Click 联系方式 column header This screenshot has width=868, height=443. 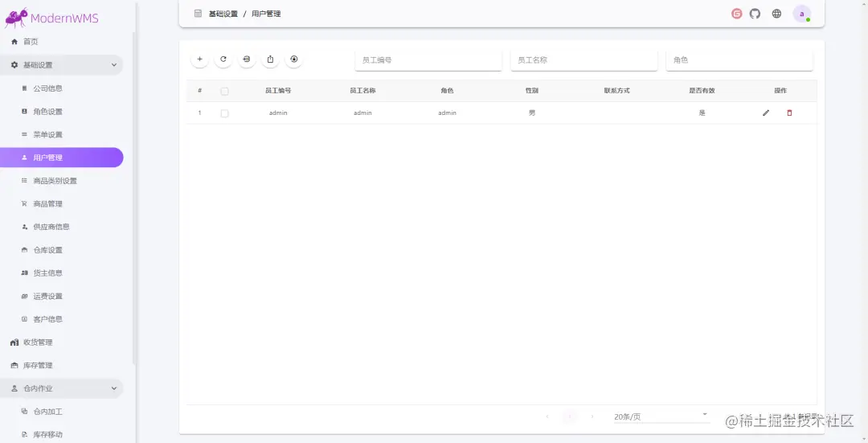[616, 90]
